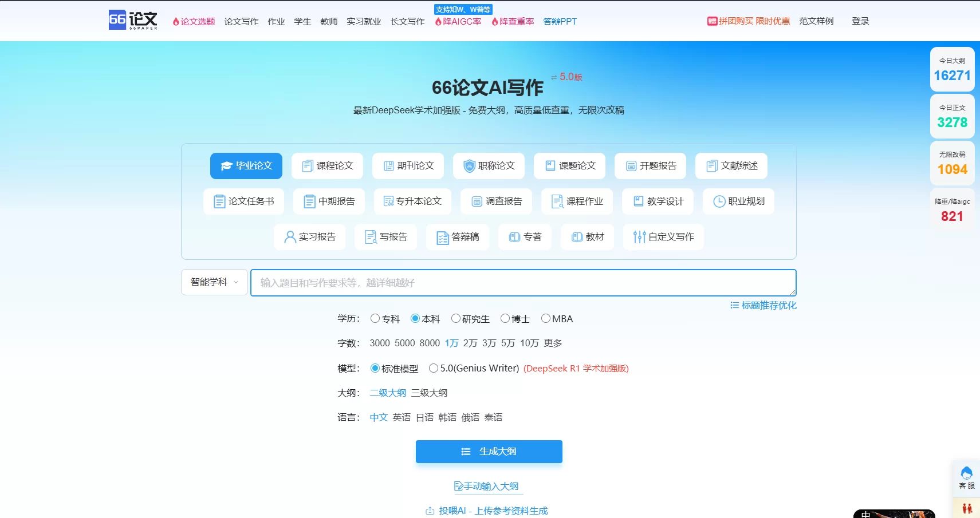Choose 中期报告 type

point(329,201)
